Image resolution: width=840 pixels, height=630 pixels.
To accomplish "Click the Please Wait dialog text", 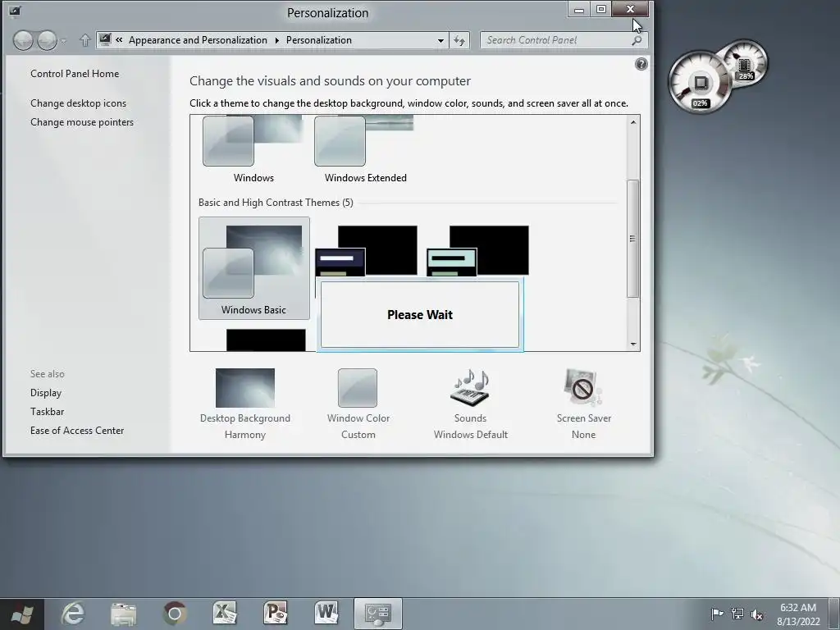I will [420, 315].
